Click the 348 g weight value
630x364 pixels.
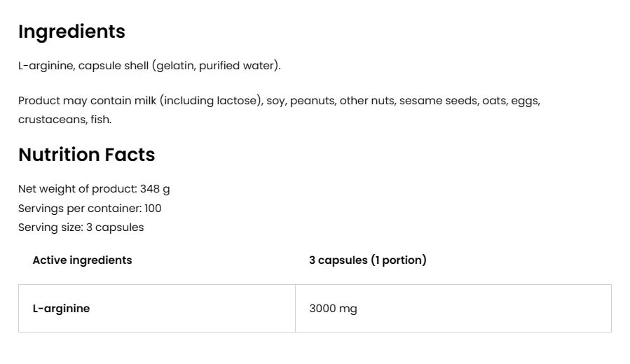155,189
